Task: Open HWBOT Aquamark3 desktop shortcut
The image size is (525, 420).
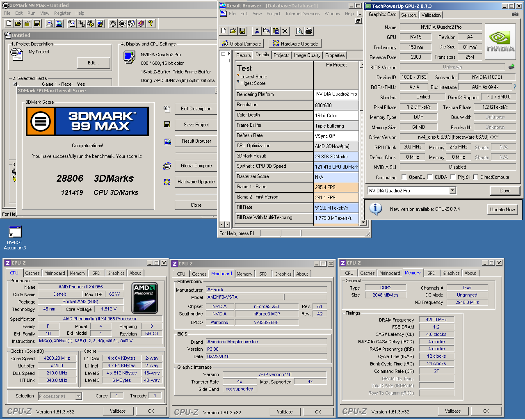Action: [x=15, y=237]
